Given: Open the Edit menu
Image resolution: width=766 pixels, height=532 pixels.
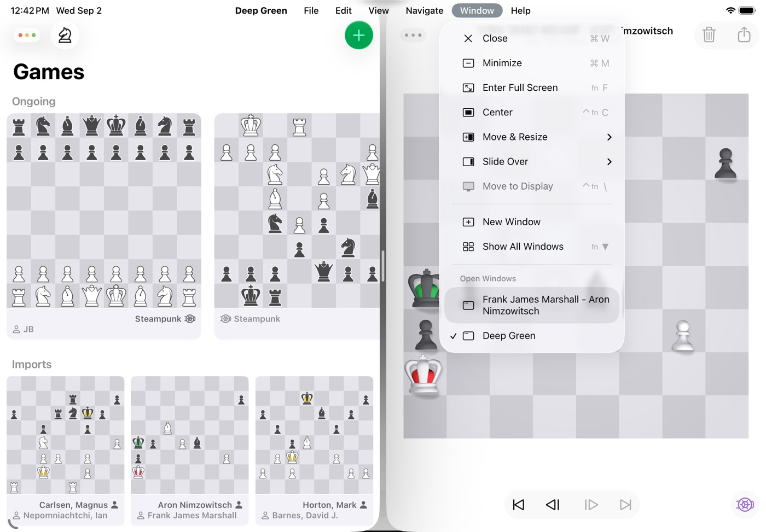Looking at the screenshot, I should coord(344,10).
